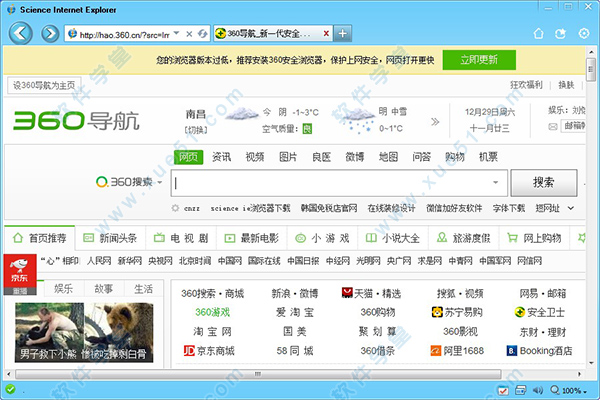The image size is (600, 400).
Task: Open 阿里1688 site link
Action: pos(457,351)
